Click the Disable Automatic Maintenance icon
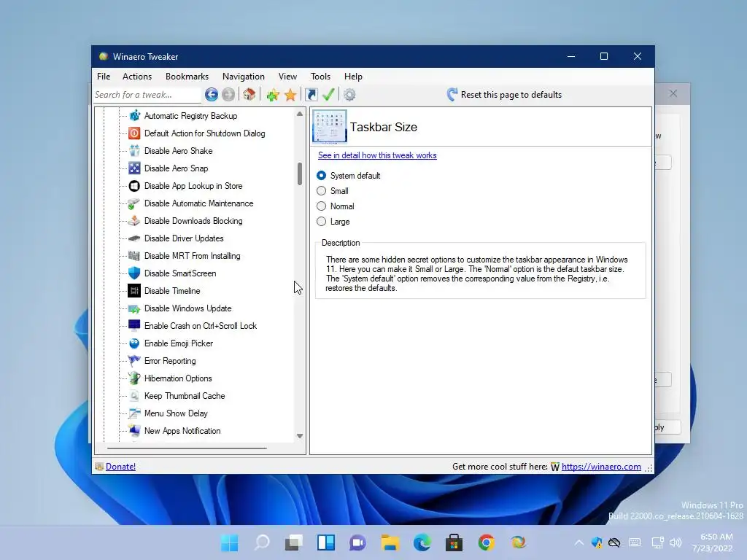The width and height of the screenshot is (747, 560). (134, 203)
